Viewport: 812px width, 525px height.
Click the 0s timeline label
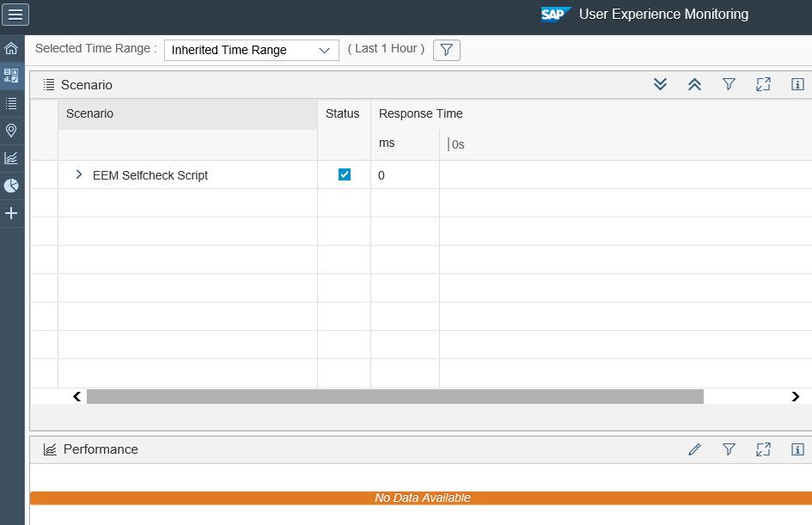(458, 144)
